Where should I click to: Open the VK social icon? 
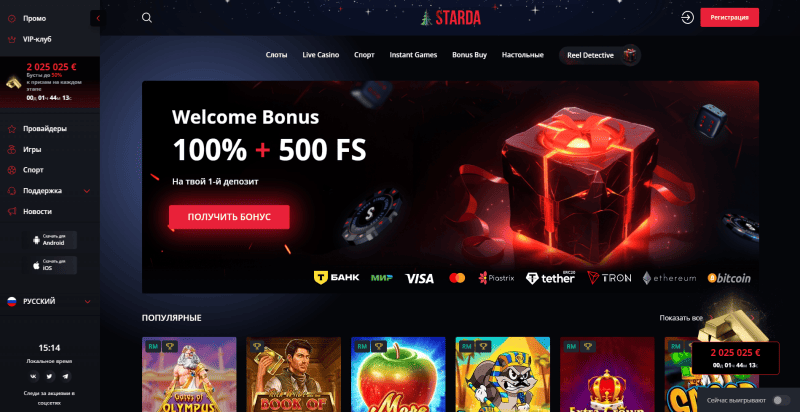point(34,376)
